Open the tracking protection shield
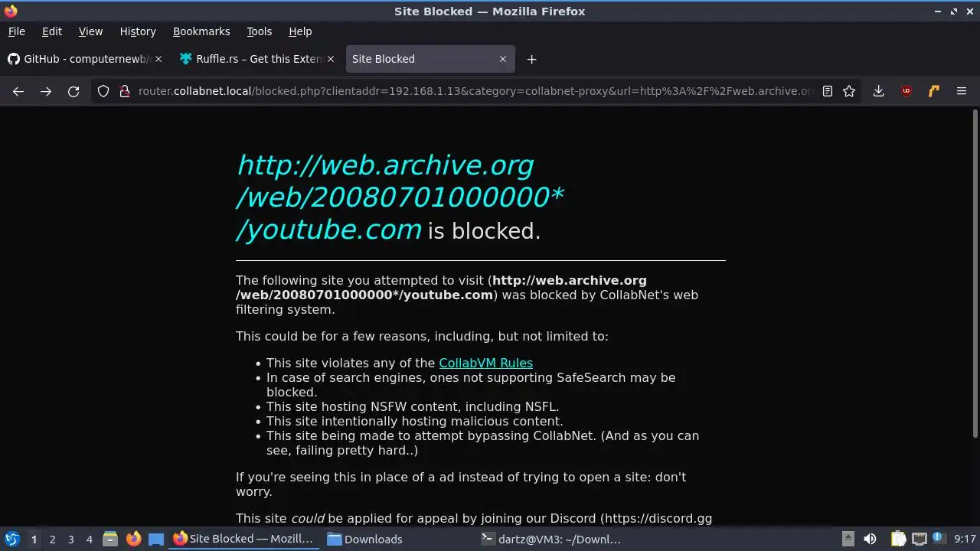The height and width of the screenshot is (551, 980). [x=103, y=91]
